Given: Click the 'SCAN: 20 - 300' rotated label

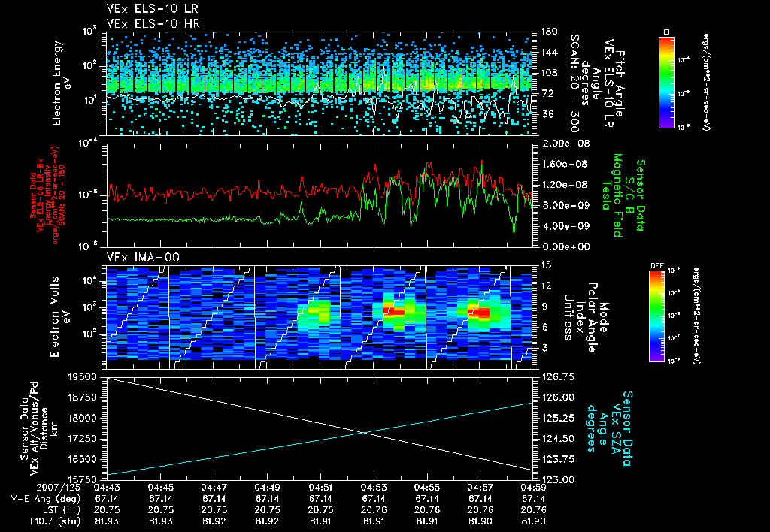Looking at the screenshot, I should (574, 83).
